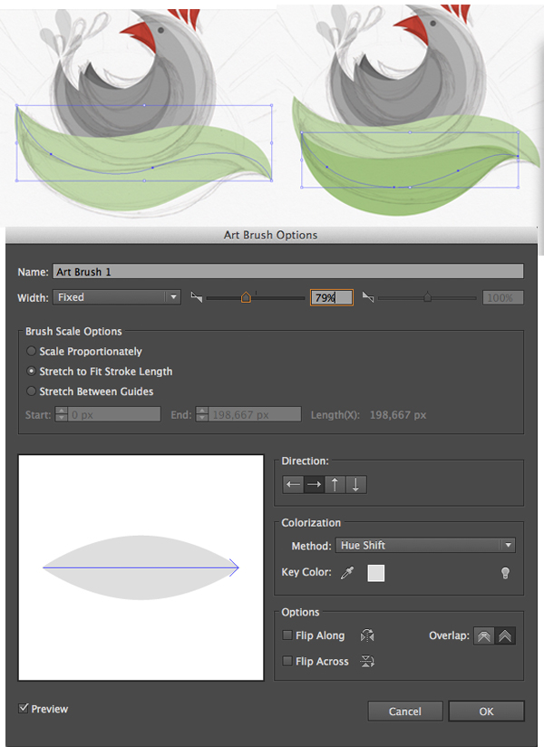The height and width of the screenshot is (756, 544).
Task: Choose the second Overlap option icon
Action: click(x=506, y=636)
